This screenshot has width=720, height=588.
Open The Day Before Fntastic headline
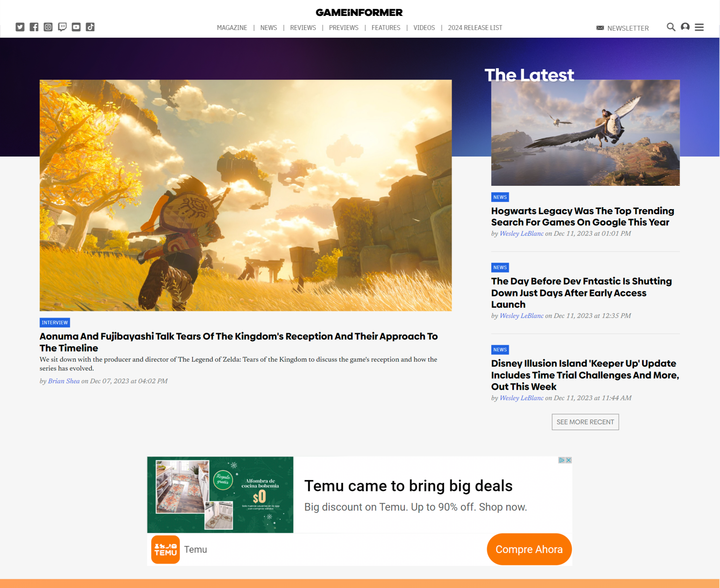pos(581,292)
